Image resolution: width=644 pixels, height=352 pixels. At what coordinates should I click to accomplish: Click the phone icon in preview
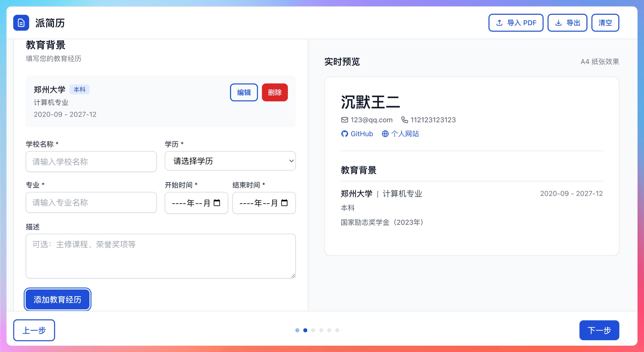coord(405,120)
